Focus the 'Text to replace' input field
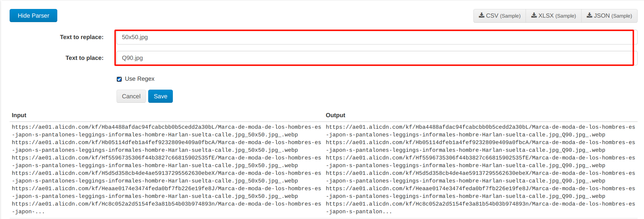 (x=374, y=37)
